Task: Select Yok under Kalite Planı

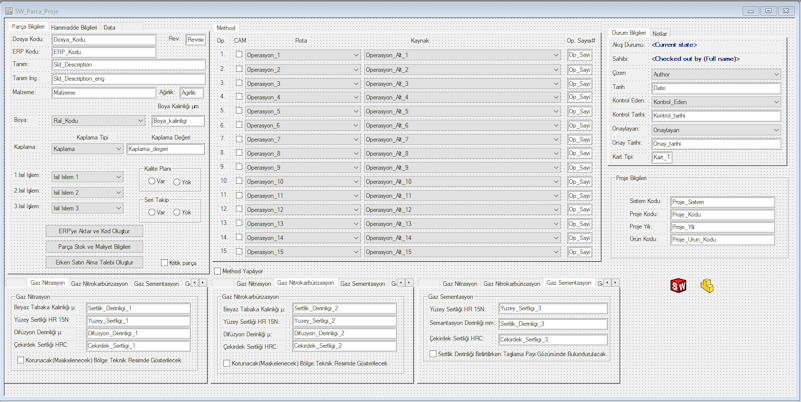Action: tap(176, 181)
